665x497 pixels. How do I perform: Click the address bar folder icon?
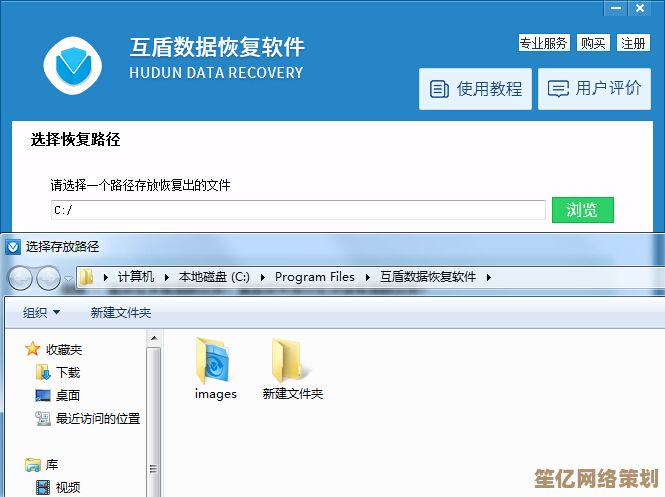coord(87,277)
